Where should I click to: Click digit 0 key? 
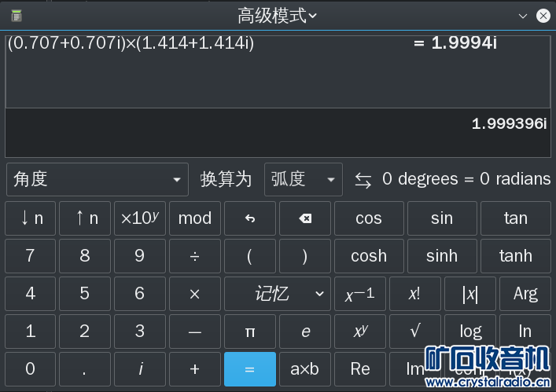click(30, 369)
